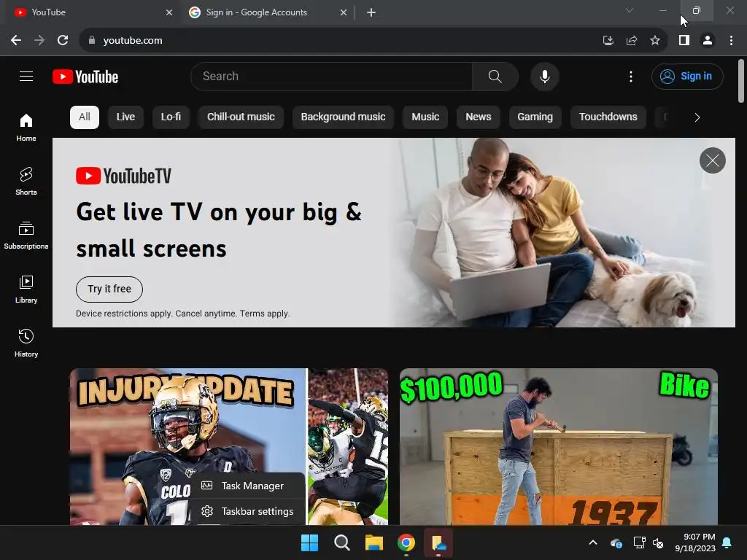This screenshot has height=560, width=747.
Task: Start voice search with microphone icon
Action: point(544,76)
